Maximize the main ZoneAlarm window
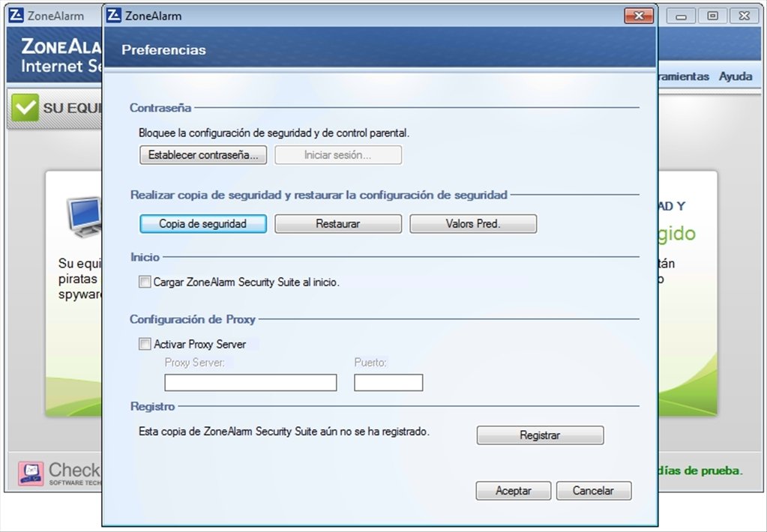This screenshot has width=767, height=532. 712,16
